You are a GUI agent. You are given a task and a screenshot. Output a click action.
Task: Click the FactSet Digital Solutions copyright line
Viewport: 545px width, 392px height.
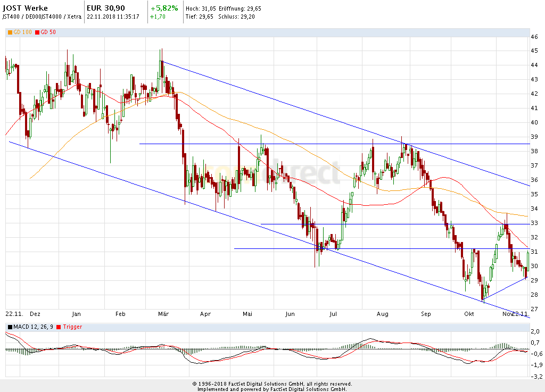coord(272,383)
